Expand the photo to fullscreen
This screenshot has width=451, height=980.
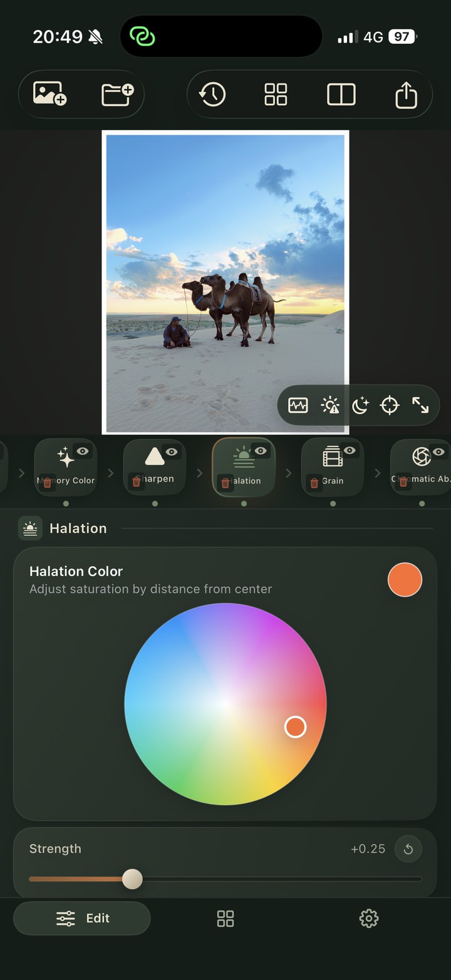pos(420,406)
